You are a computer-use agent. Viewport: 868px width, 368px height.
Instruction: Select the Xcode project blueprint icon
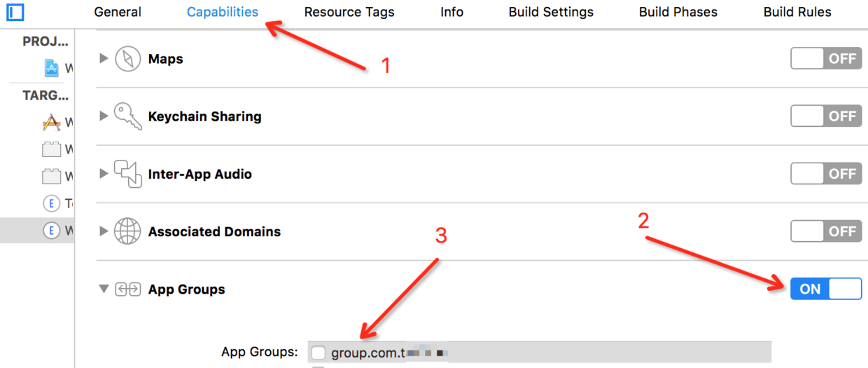click(52, 68)
